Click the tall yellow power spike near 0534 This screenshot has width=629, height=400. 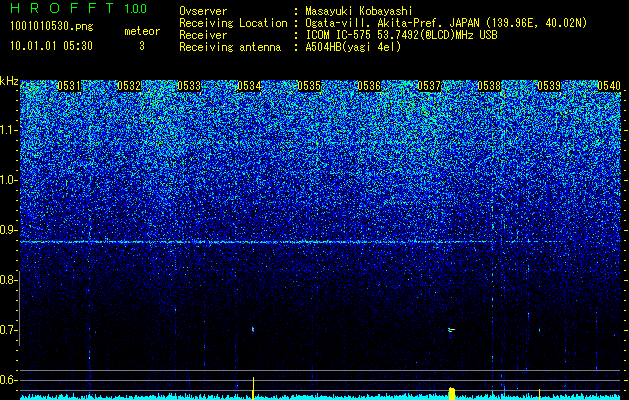click(x=253, y=388)
